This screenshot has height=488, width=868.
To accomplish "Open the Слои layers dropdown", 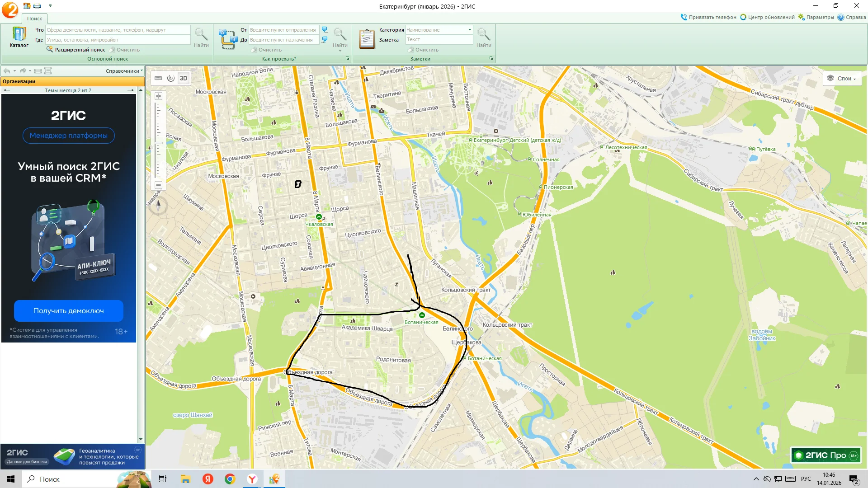I will pyautogui.click(x=842, y=78).
